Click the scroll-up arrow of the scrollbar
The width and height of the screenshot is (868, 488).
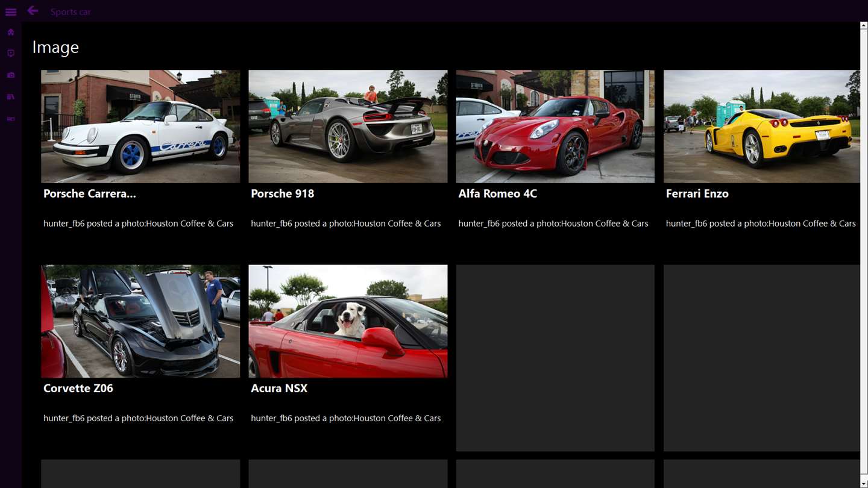pyautogui.click(x=864, y=25)
